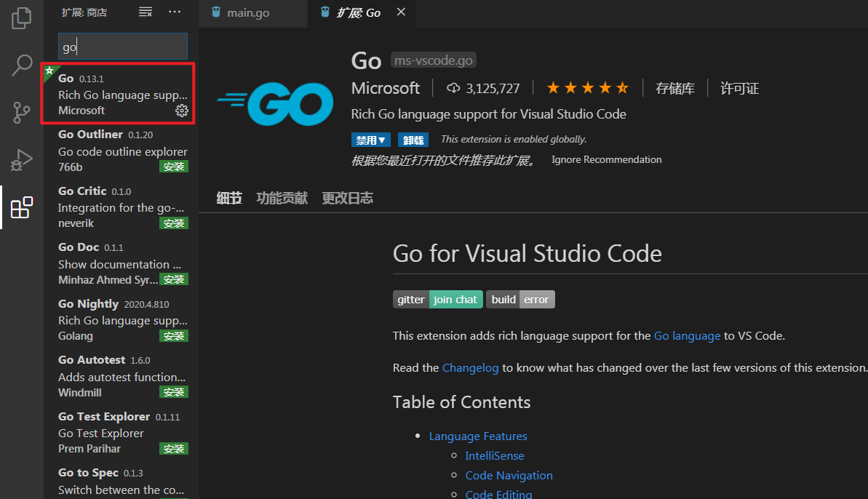Open the Code Editing contents link
Image resolution: width=868 pixels, height=499 pixels.
tap(498, 493)
